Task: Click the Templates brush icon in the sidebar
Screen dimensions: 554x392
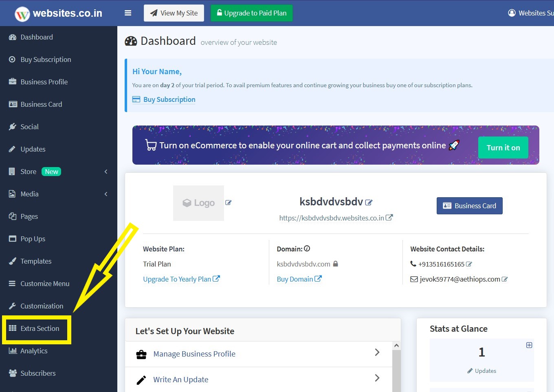Action: (13, 261)
